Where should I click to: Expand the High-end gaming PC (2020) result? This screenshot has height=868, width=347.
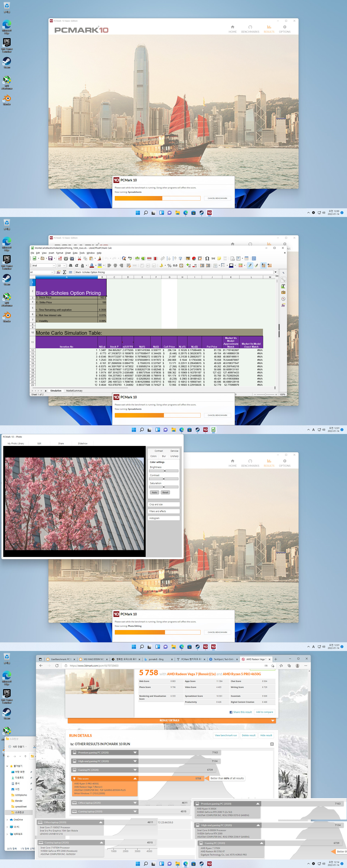click(x=135, y=761)
